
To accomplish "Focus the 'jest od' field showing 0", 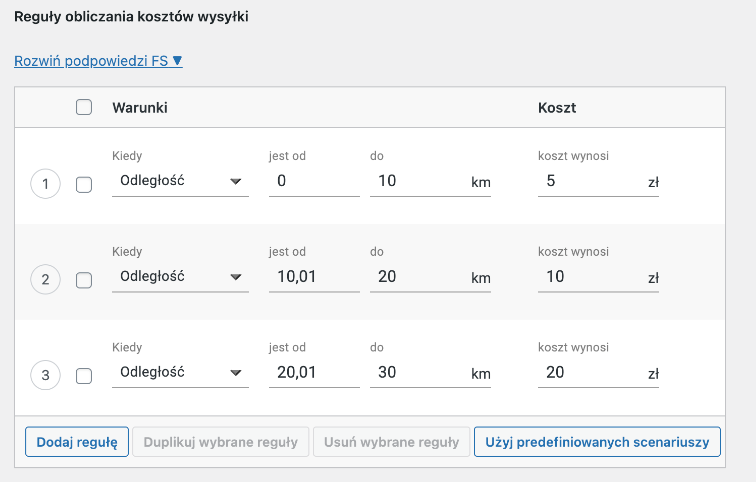I will tap(314, 182).
